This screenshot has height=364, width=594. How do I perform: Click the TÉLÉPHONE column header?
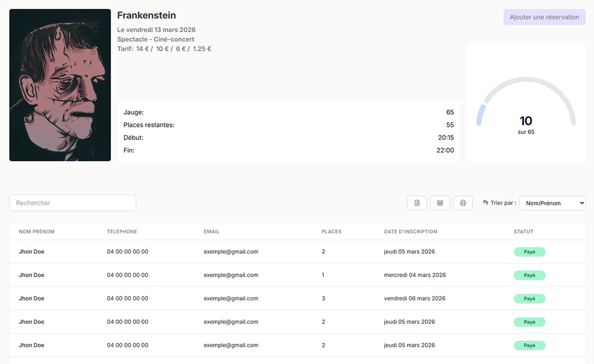[122, 232]
